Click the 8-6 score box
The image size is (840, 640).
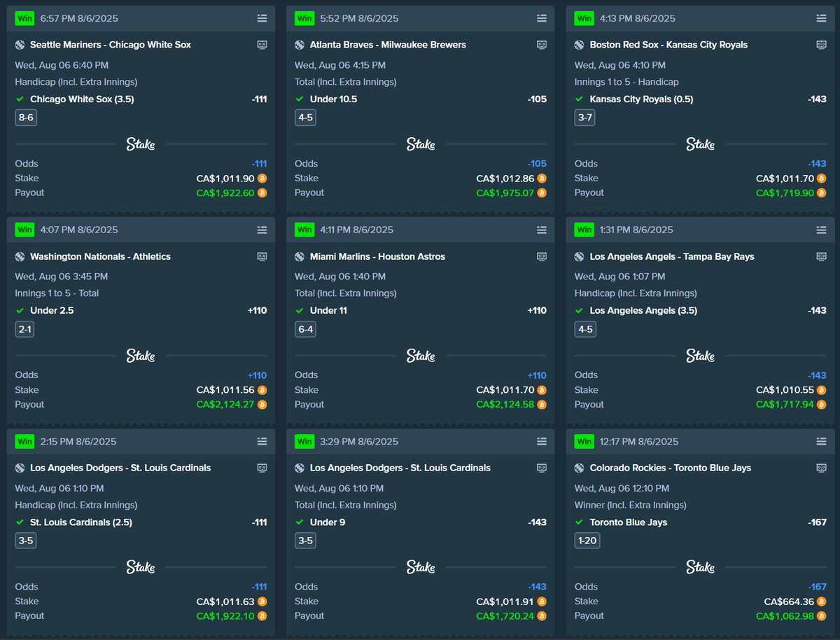click(26, 118)
